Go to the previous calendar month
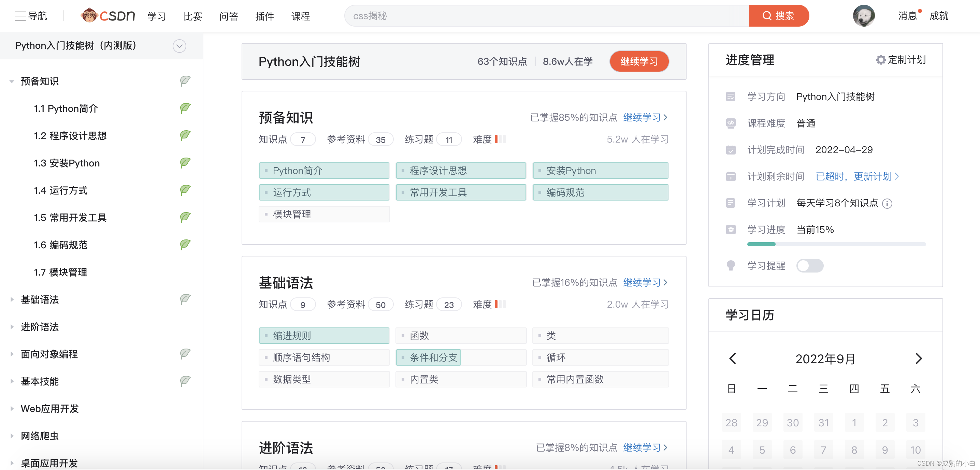Viewport: 980px width, 470px height. [x=732, y=358]
